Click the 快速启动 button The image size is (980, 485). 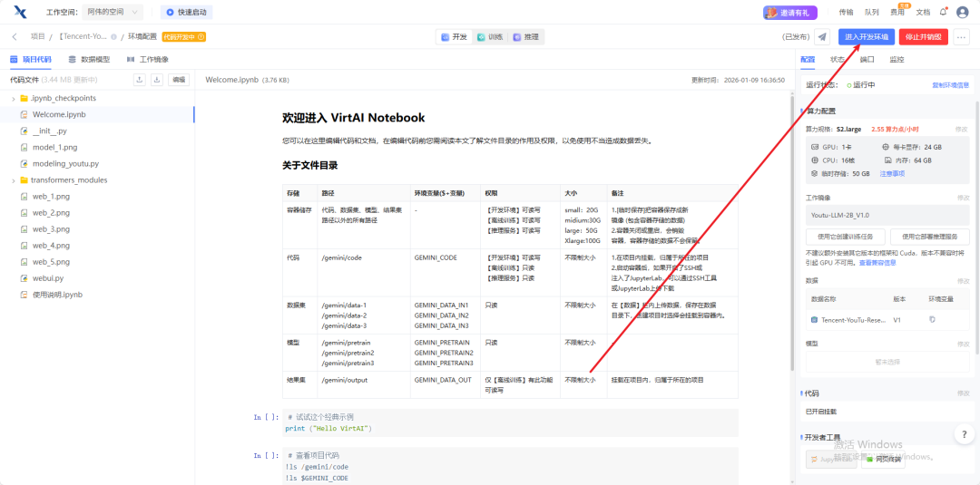coord(186,12)
